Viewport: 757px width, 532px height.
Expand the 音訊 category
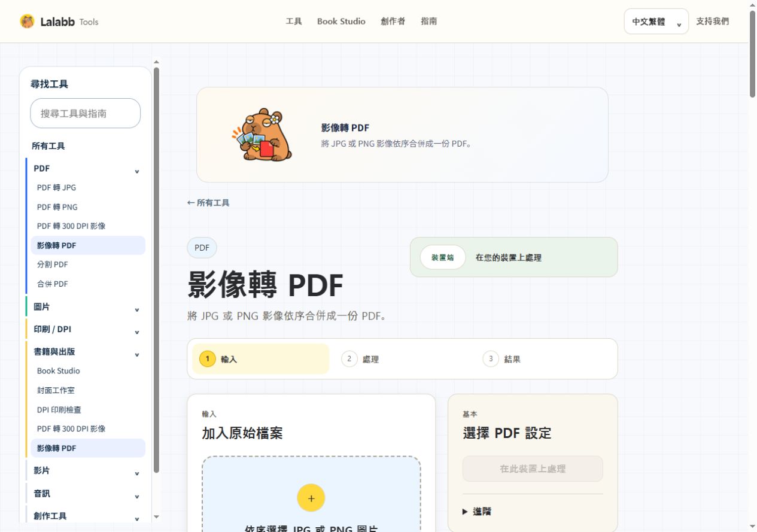coord(86,494)
